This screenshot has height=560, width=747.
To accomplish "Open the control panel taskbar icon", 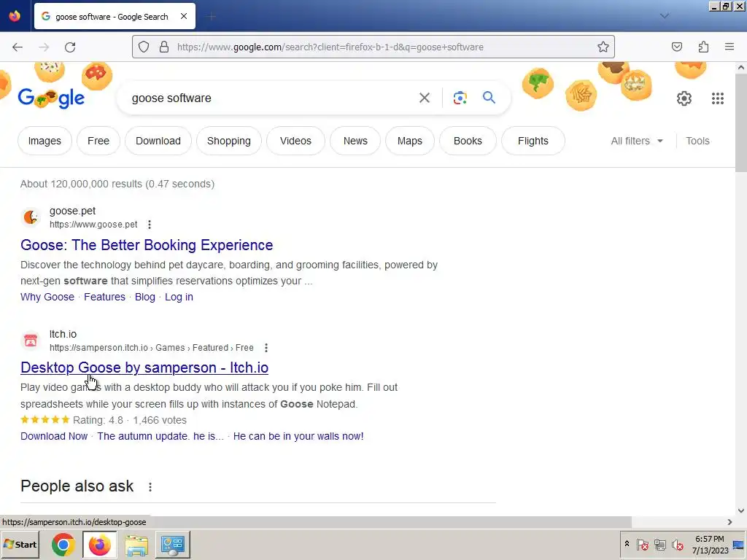I will point(172,544).
